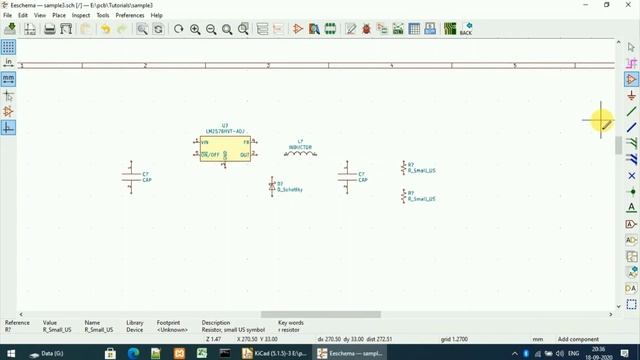Click the Print schematic icon
640x360 pixels.
point(50,29)
